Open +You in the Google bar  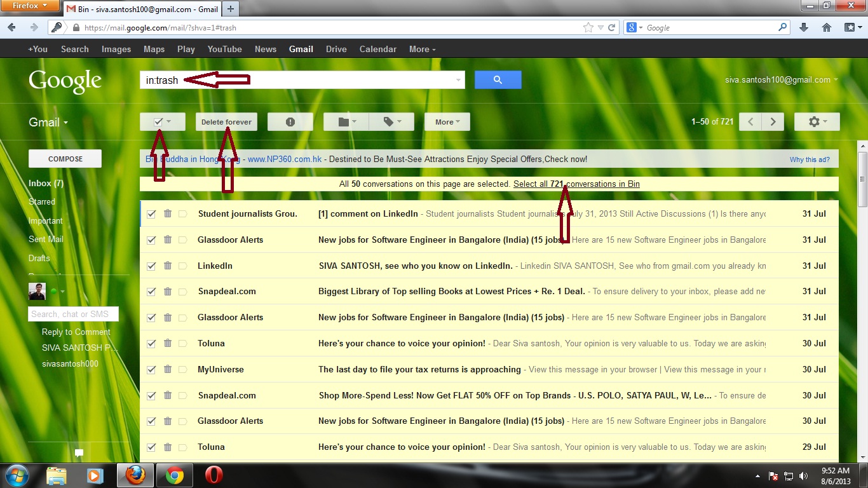tap(37, 49)
